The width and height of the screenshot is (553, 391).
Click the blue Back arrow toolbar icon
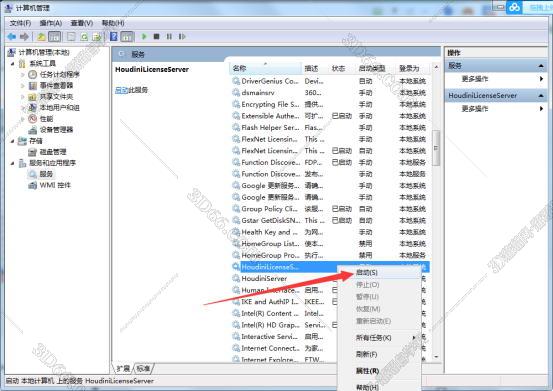pyautogui.click(x=12, y=36)
